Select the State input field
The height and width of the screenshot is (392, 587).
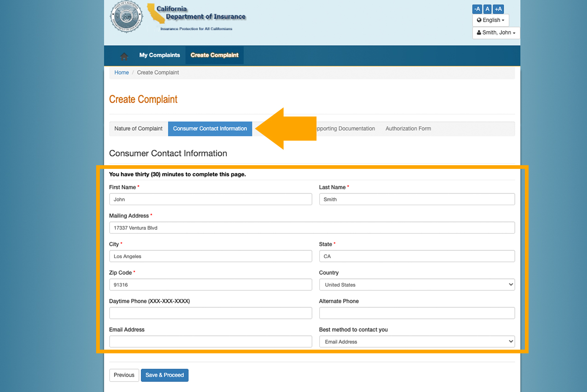[x=417, y=256]
